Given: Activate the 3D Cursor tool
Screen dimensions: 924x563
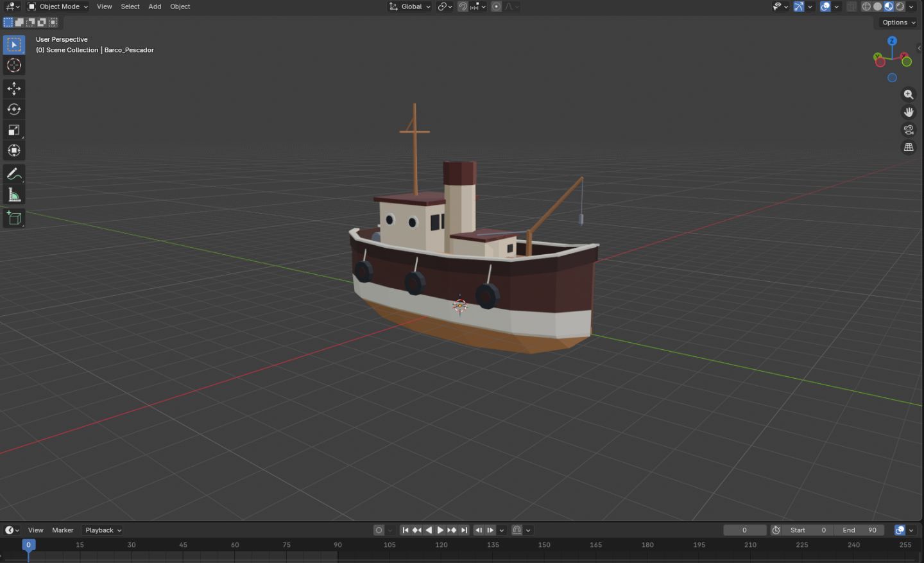Looking at the screenshot, I should (x=14, y=65).
